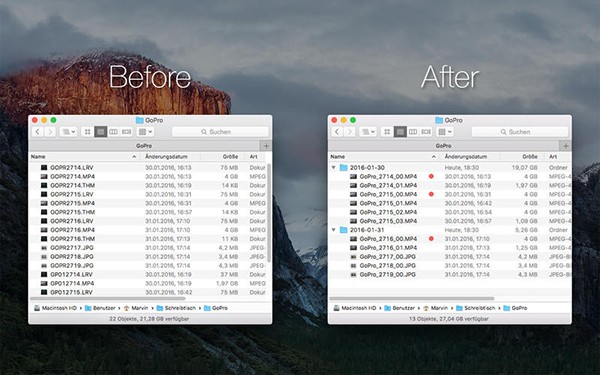Click Suchen search field in left window
Screen dimensions: 600x375
220,132
